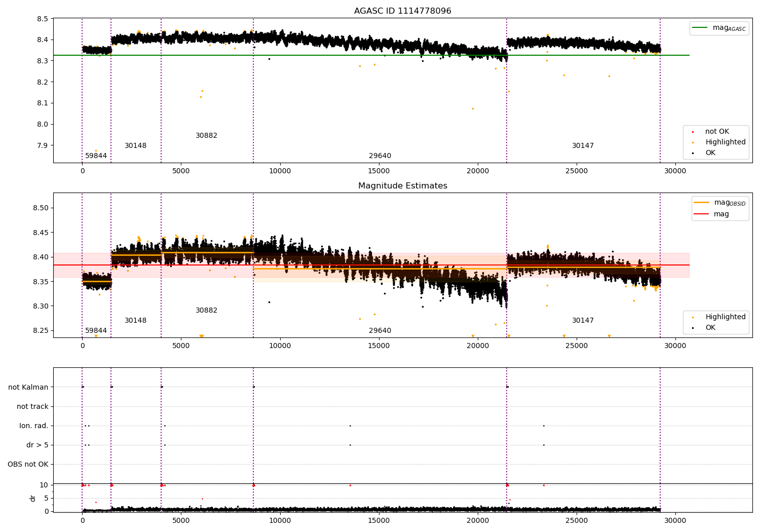Click the 'OBS not OK' row label
The width and height of the screenshot is (760, 532).
click(28, 464)
